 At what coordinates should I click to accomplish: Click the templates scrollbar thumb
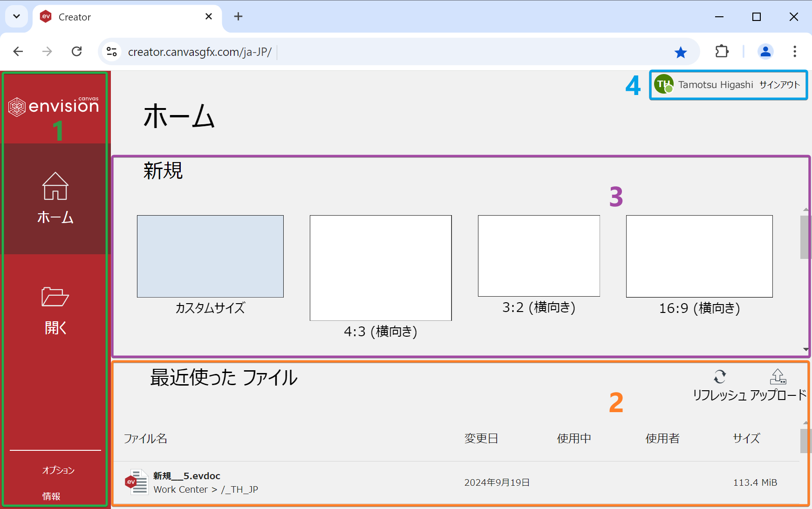(x=805, y=237)
